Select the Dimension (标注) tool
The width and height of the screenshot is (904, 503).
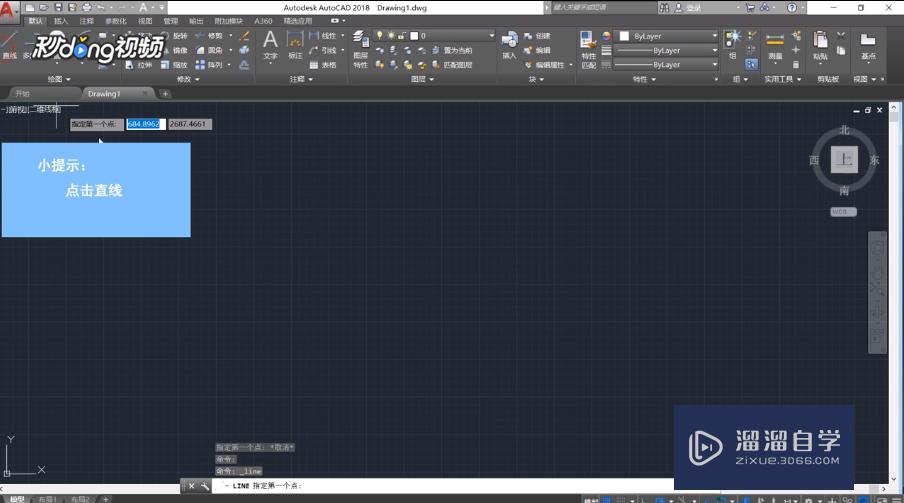[x=295, y=45]
